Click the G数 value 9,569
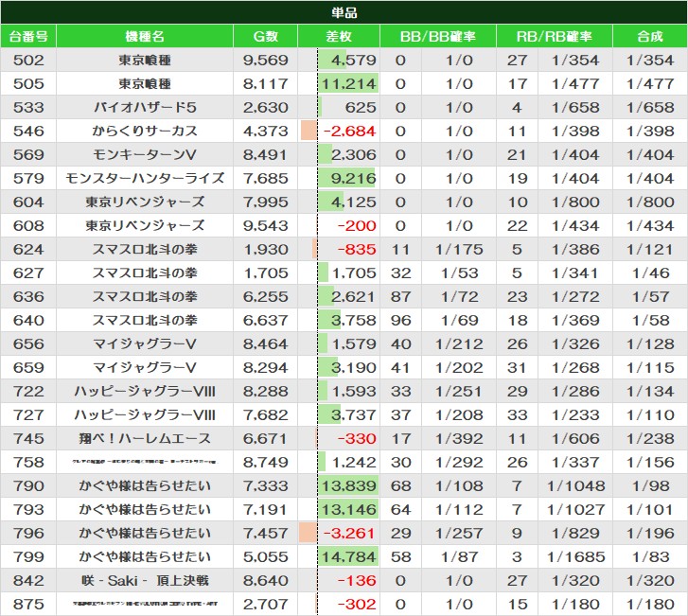Screen dimensions: 688x616 (266, 61)
